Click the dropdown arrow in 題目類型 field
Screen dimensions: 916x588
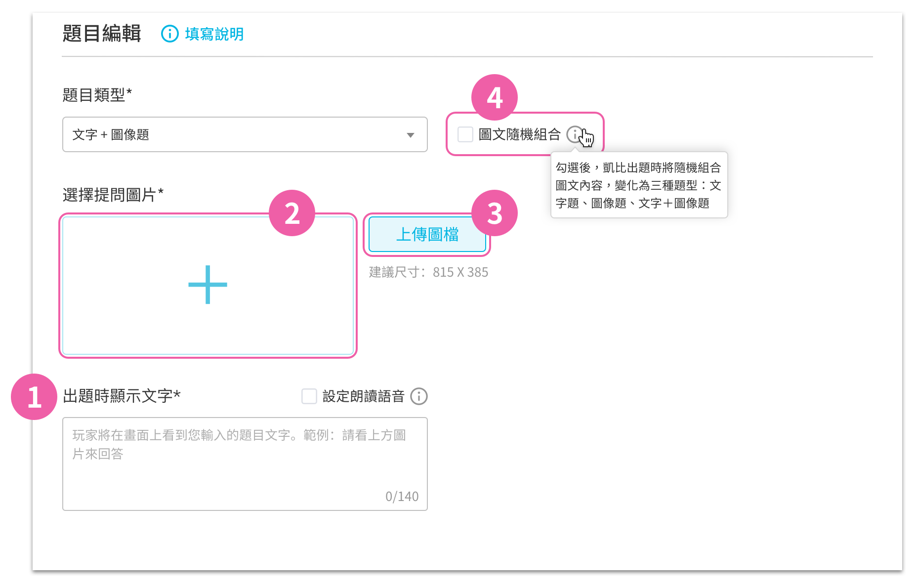(x=410, y=135)
